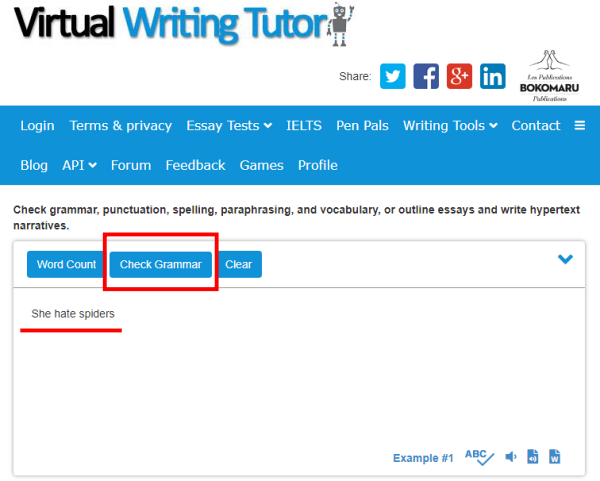
Task: Open the Profile page
Action: [x=318, y=165]
